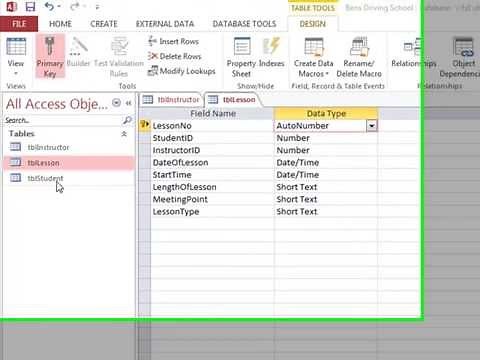This screenshot has width=480, height=360.
Task: Open Object Dependencies
Action: click(x=463, y=57)
